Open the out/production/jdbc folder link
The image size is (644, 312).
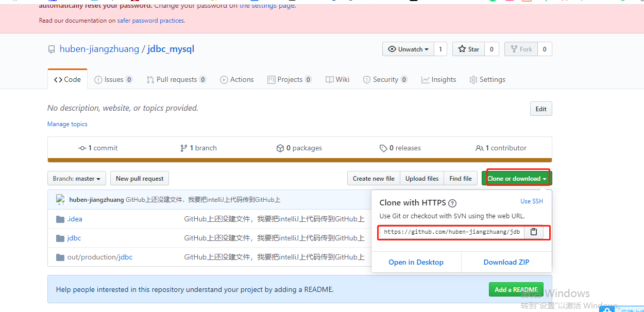tap(100, 257)
